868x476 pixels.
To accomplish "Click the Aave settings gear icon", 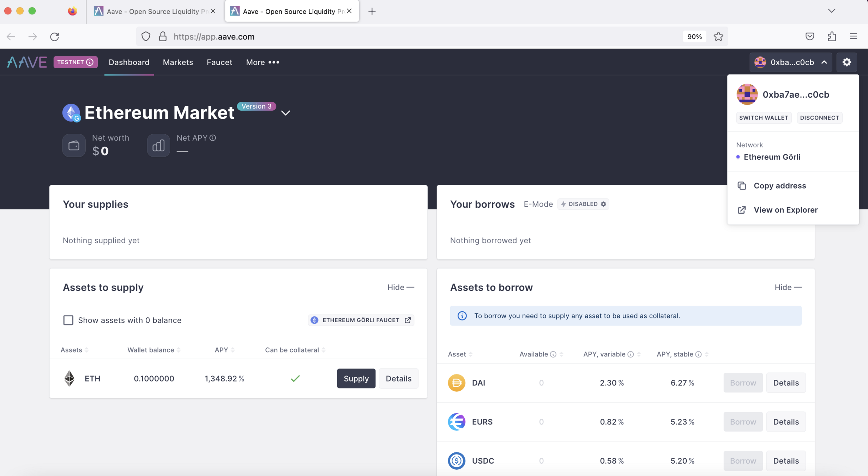I will tap(846, 62).
